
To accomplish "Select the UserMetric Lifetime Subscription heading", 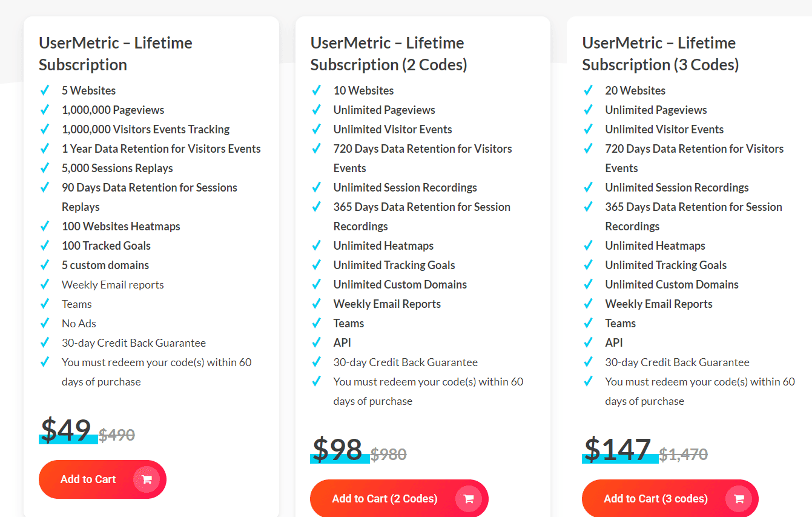I will [x=115, y=53].
